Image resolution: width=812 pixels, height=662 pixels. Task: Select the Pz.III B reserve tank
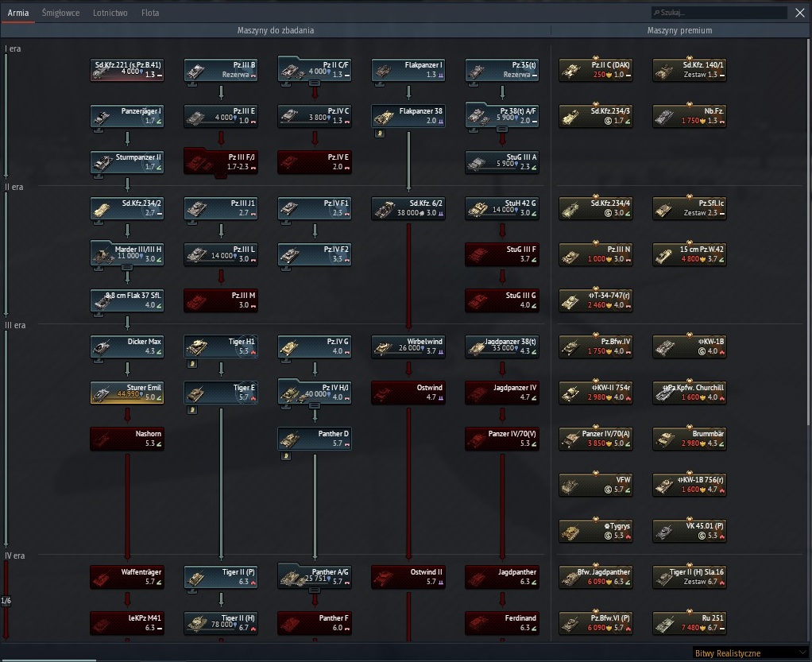pos(221,70)
